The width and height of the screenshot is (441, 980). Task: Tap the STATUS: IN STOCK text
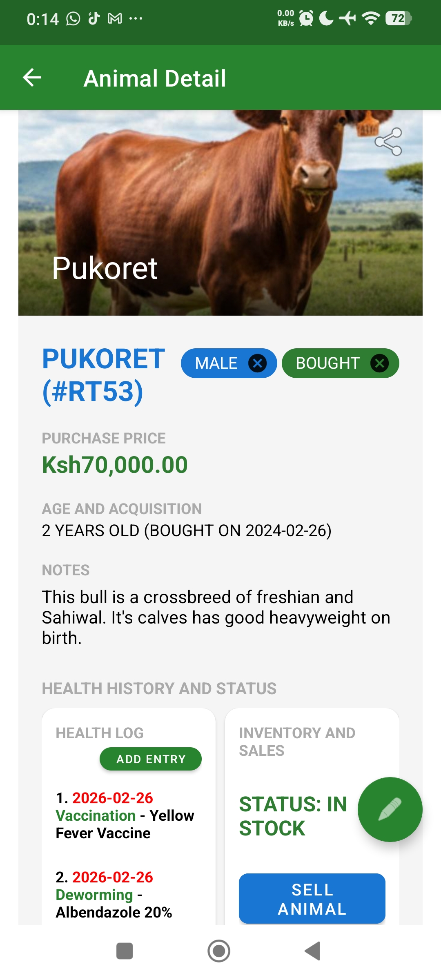point(293,816)
